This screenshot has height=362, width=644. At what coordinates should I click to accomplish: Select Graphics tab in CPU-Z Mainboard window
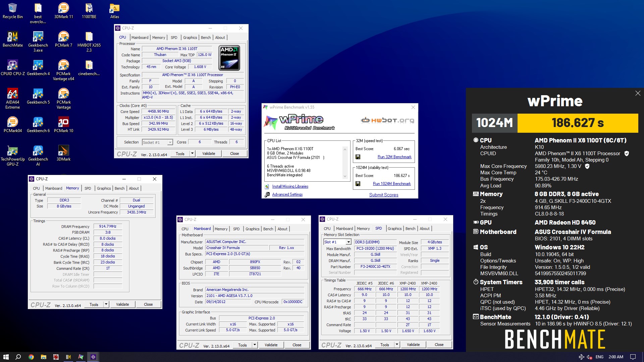[x=252, y=229]
